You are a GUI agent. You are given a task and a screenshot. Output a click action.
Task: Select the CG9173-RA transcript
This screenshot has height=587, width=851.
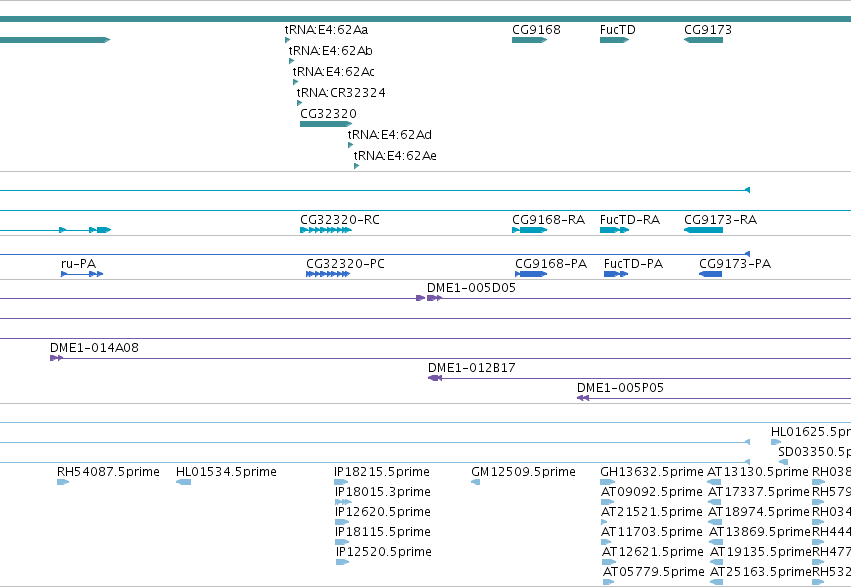(x=703, y=230)
